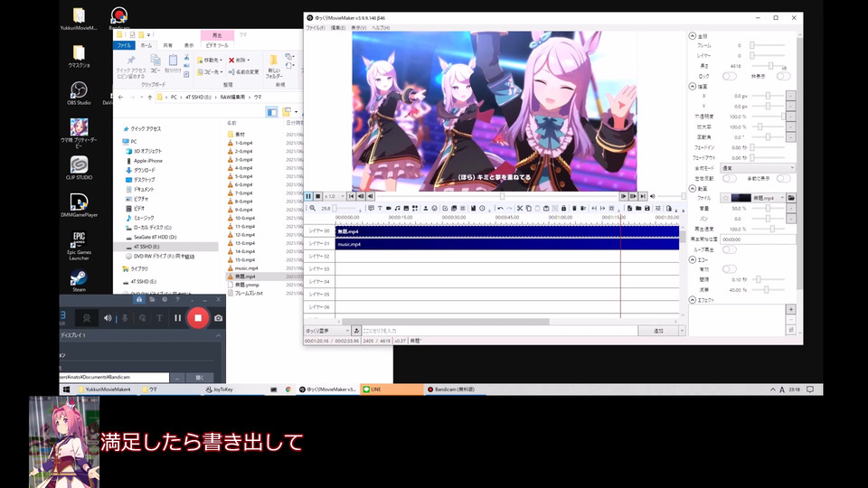Skip to the end of the preview
Viewport: 868px width, 488px height.
click(643, 196)
